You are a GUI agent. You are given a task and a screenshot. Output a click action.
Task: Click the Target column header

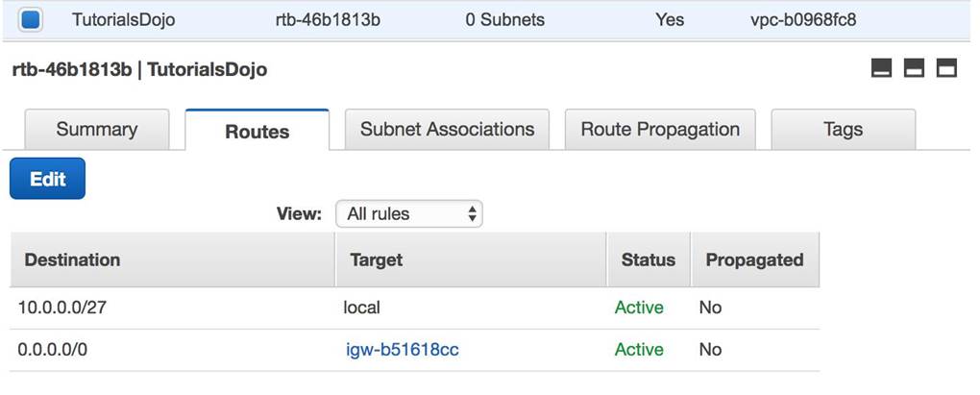click(x=377, y=259)
